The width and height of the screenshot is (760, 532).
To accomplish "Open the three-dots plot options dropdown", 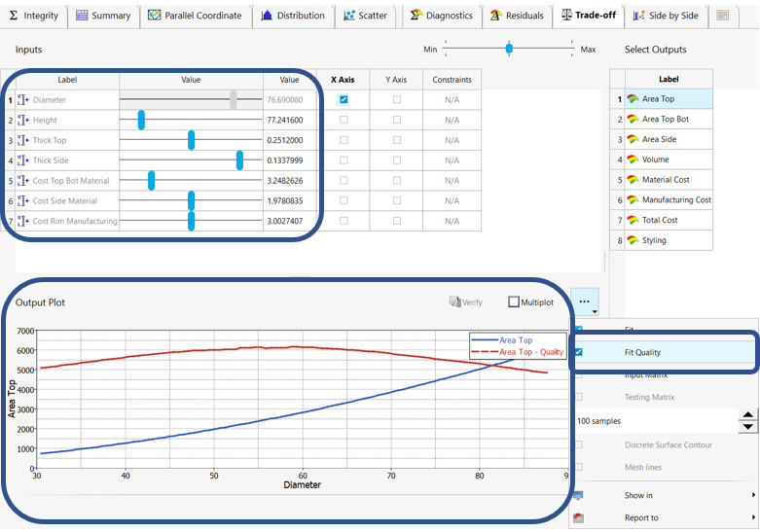I will 585,302.
